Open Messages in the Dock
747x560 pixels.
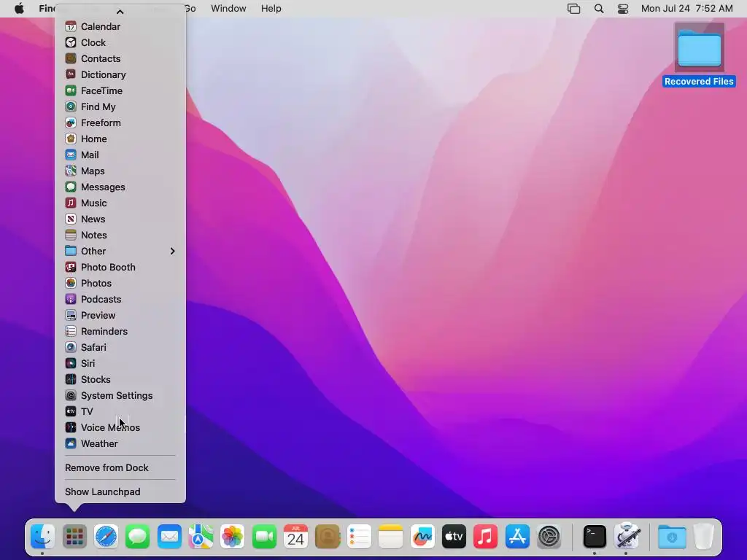138,537
